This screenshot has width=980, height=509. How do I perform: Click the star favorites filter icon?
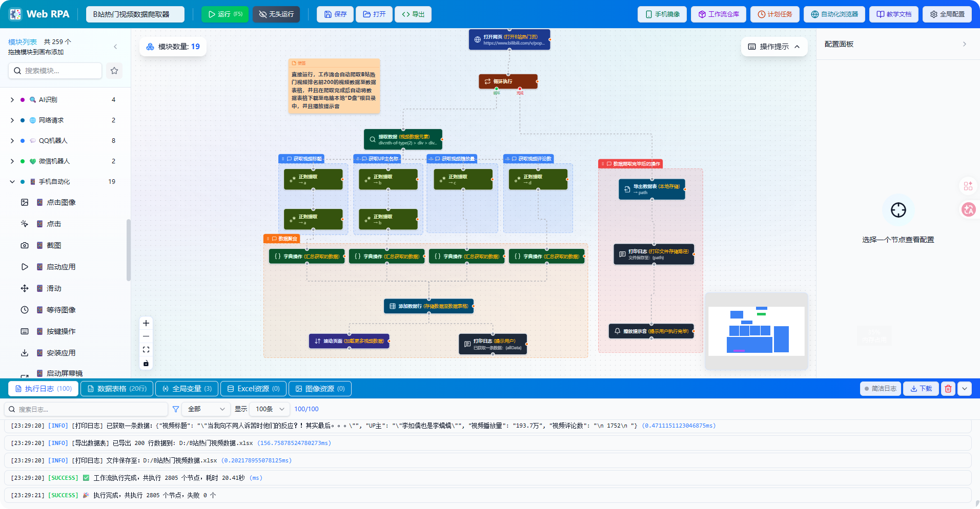point(114,71)
